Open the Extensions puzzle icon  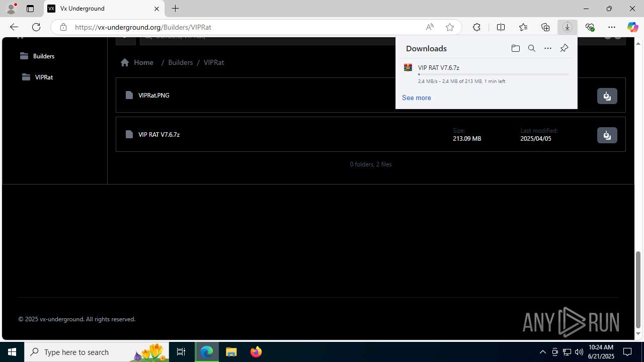tap(476, 27)
